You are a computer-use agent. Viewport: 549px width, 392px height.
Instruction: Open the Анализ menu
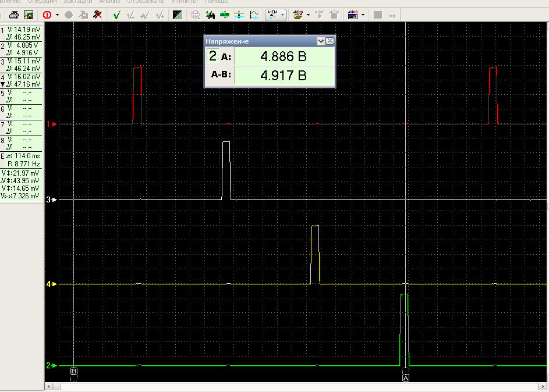109,2
